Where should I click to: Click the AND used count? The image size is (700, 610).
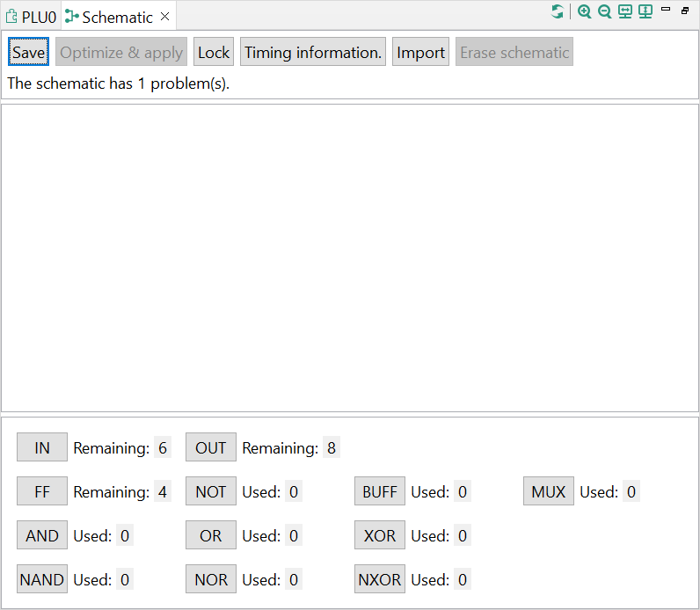click(125, 535)
